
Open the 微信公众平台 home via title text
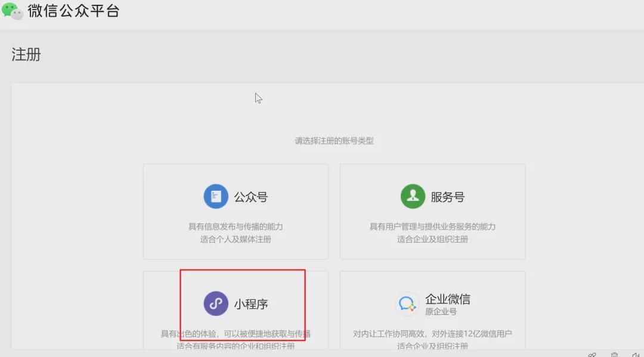pyautogui.click(x=72, y=10)
